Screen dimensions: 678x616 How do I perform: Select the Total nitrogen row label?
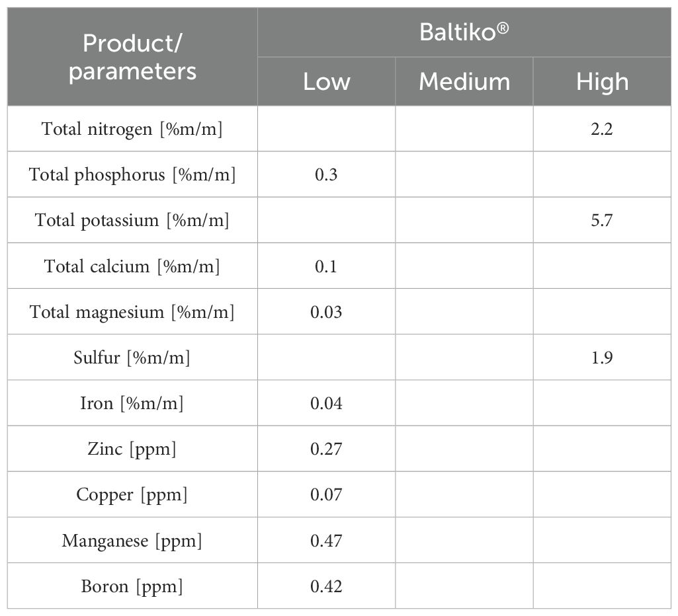click(132, 129)
